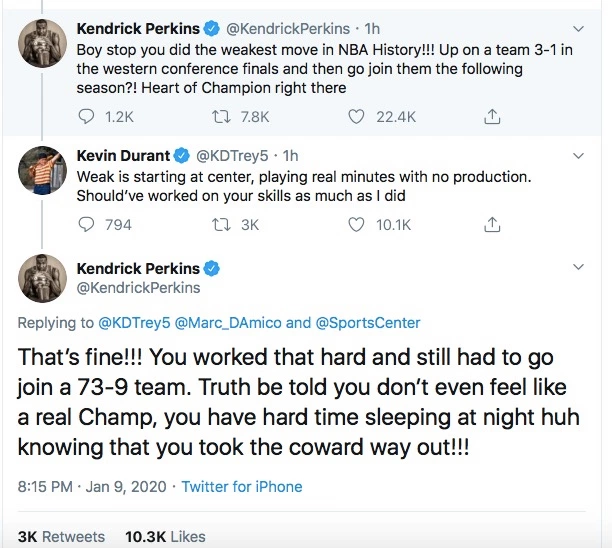The height and width of the screenshot is (548, 612).
Task: Open the Twitter for iPhone source link
Action: (247, 487)
